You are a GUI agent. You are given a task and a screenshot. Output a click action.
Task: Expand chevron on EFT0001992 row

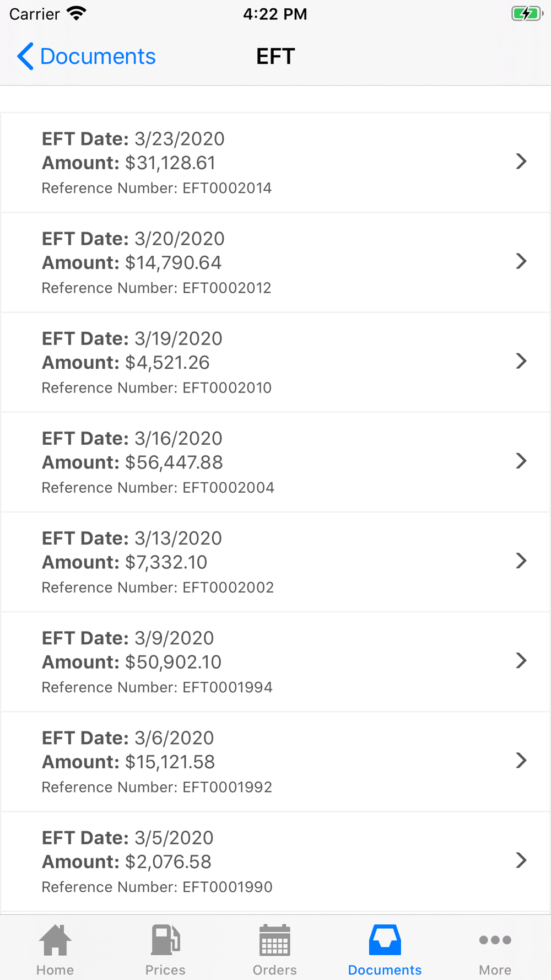click(521, 761)
